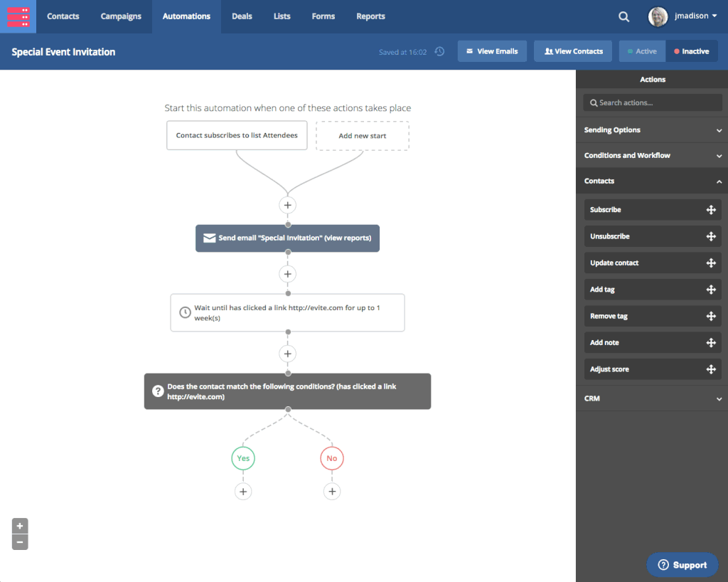
Task: Open the Reports menu item
Action: pyautogui.click(x=370, y=16)
